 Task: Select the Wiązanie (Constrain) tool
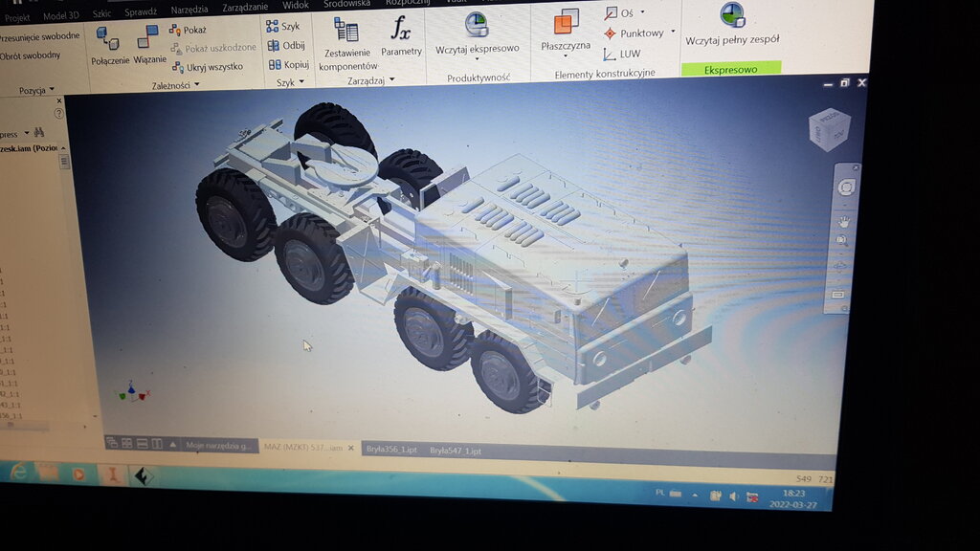click(x=149, y=44)
